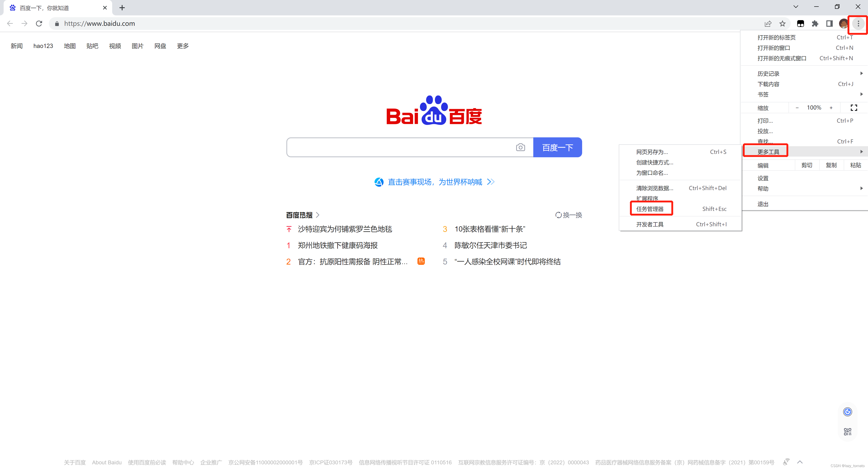Image resolution: width=868 pixels, height=470 pixels.
Task: Open the hao123 navigation link
Action: pyautogui.click(x=43, y=46)
